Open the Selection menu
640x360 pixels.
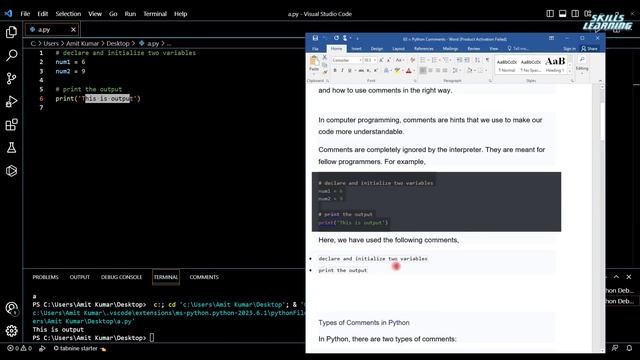click(x=68, y=13)
